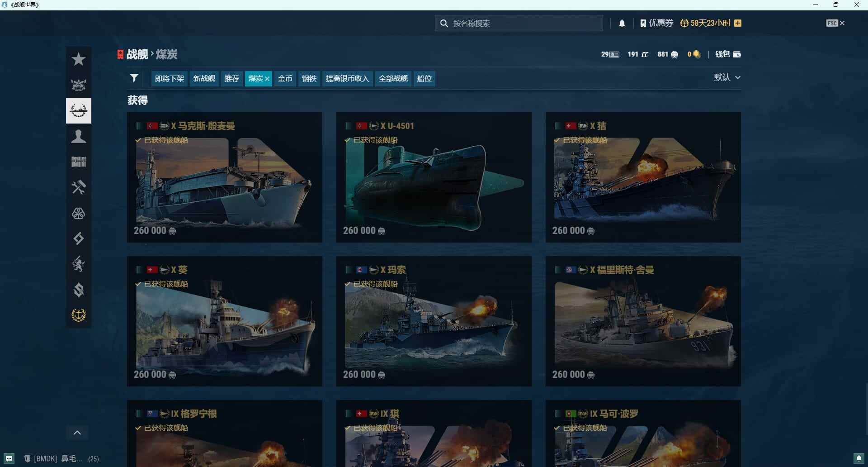The height and width of the screenshot is (467, 868).
Task: Open notifications bell beside the search box
Action: point(622,23)
